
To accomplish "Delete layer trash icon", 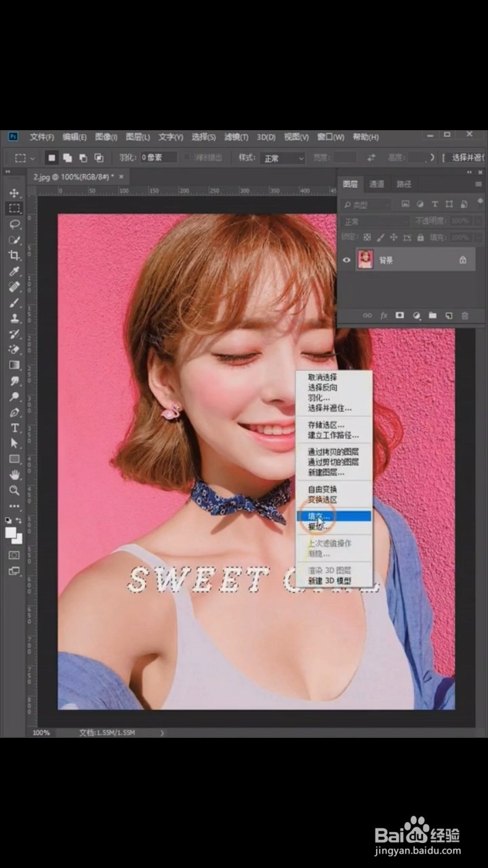I will [x=465, y=315].
